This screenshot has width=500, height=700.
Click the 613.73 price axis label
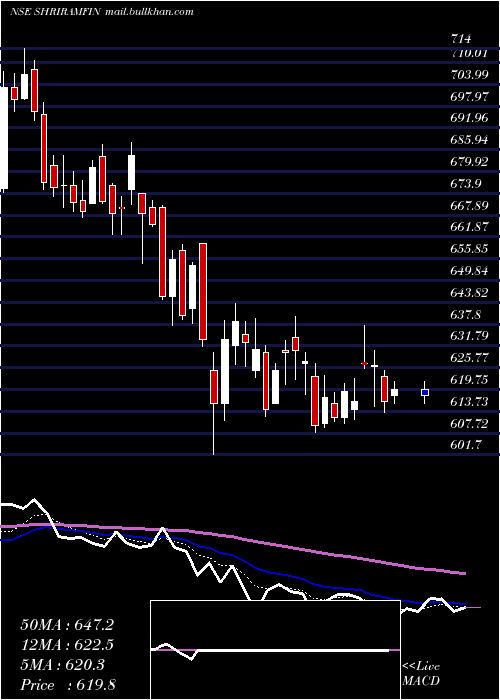click(x=469, y=401)
